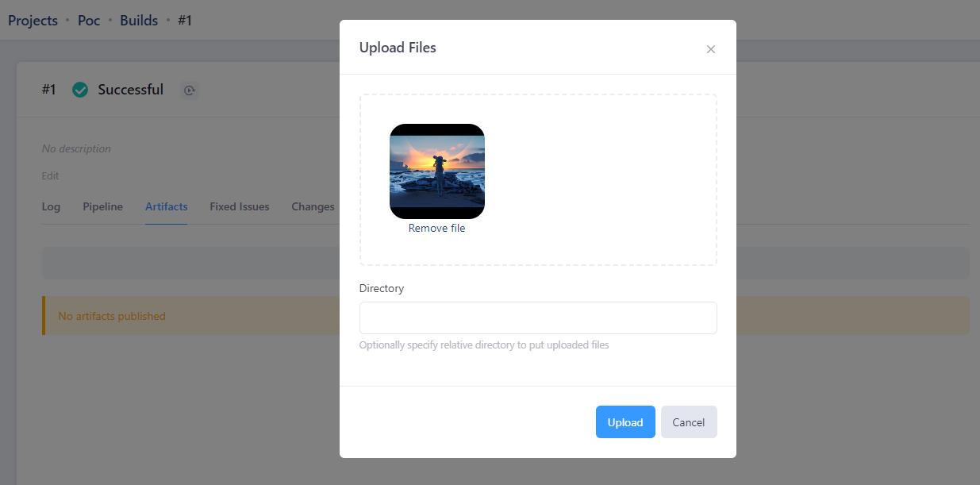Open the Pipeline tab
The width and height of the screenshot is (980, 485).
(x=102, y=207)
